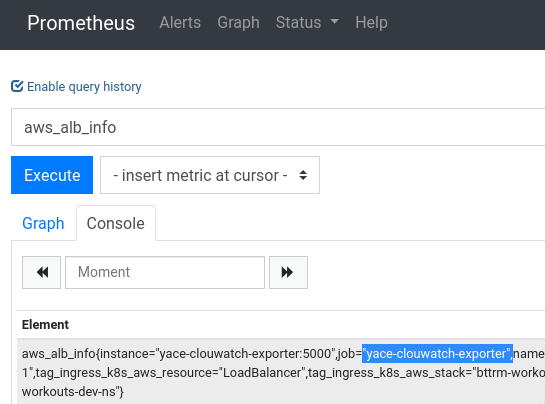Open Graph from the top navigation bar
The height and width of the screenshot is (404, 545).
pos(238,23)
